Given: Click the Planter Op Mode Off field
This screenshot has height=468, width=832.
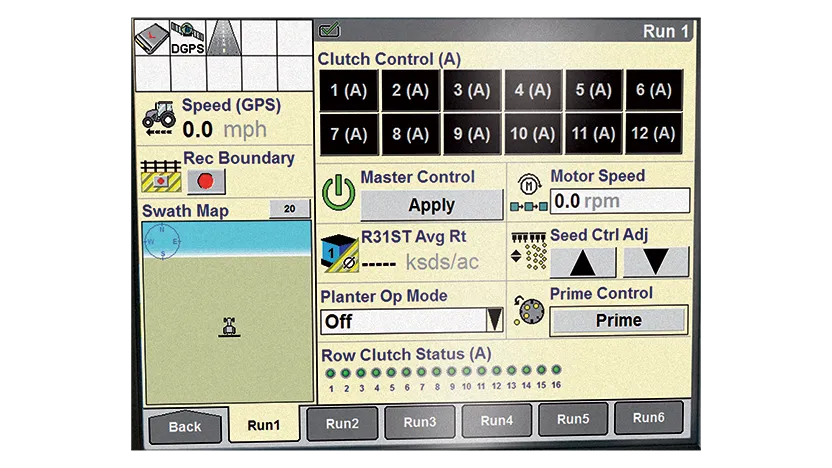Looking at the screenshot, I should (412, 321).
